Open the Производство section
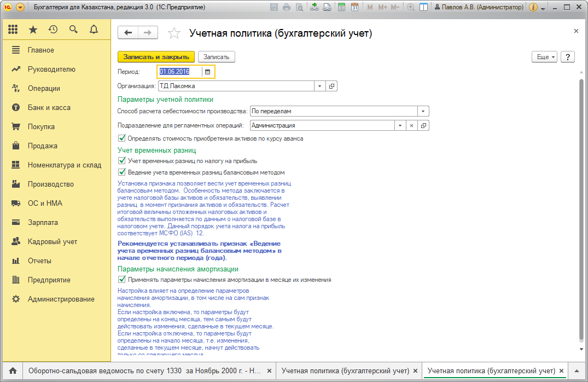Screen dimensions: 588x382 [x=51, y=184]
